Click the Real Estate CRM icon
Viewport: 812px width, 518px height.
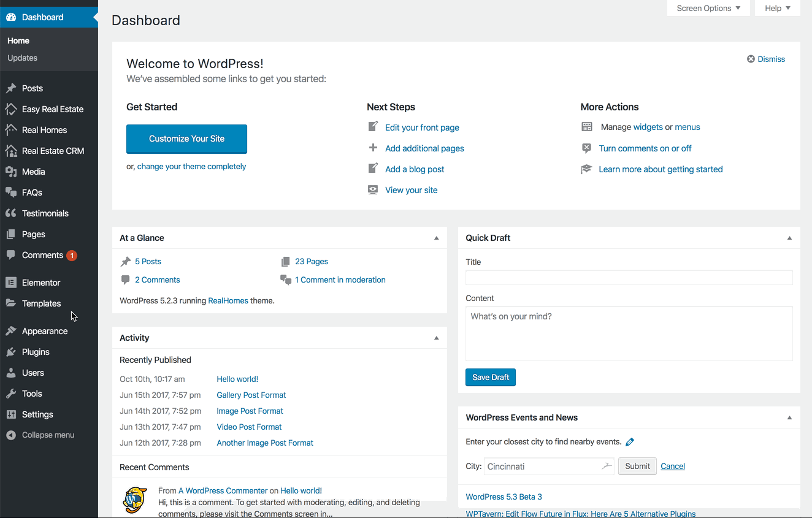pyautogui.click(x=11, y=151)
